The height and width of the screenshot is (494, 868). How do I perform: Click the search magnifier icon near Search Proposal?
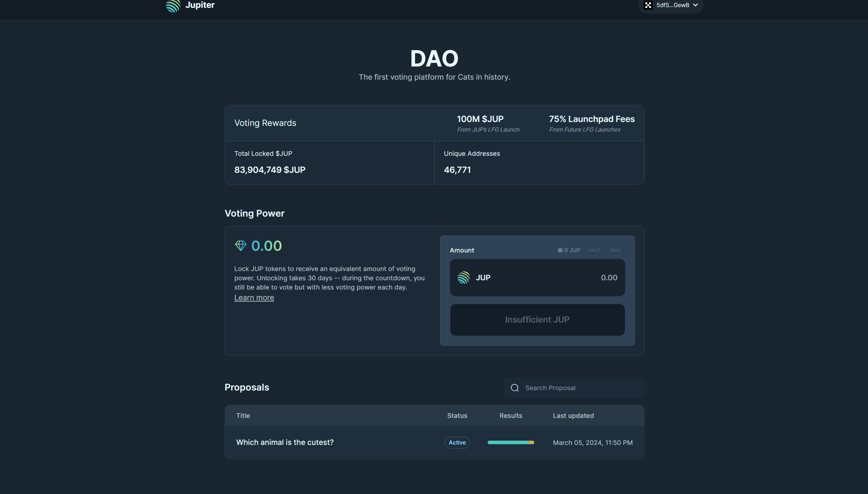(x=514, y=388)
